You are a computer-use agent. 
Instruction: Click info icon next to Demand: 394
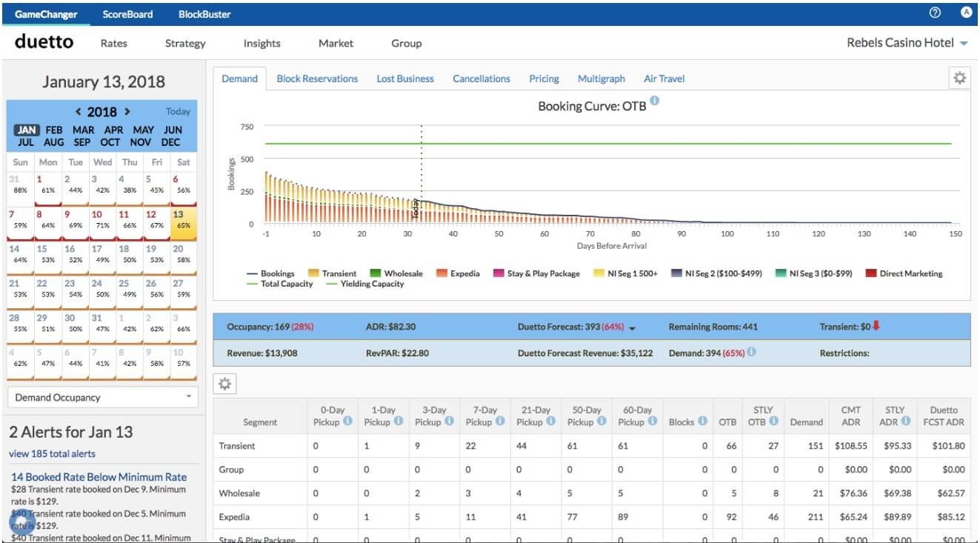click(752, 352)
